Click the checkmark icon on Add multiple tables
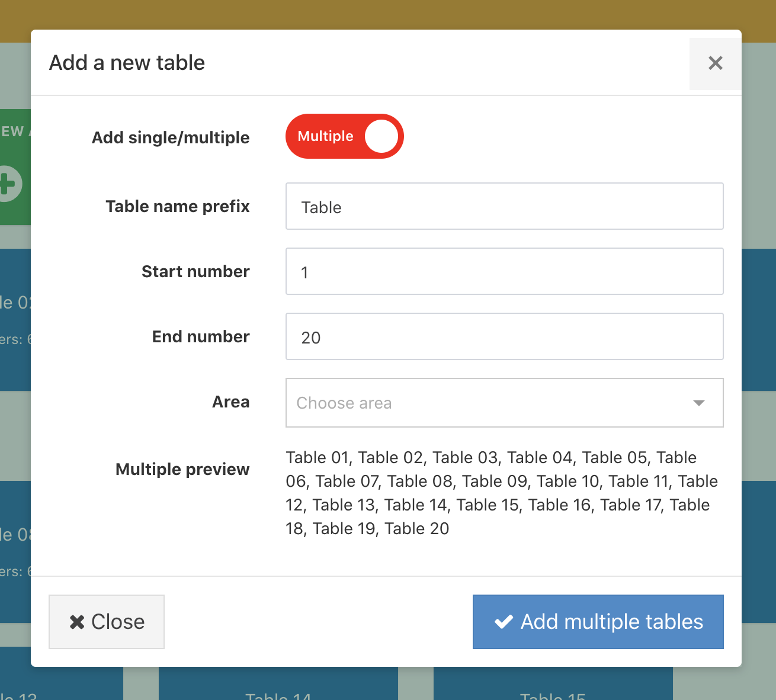Screen dimensions: 776x700 click(x=504, y=622)
